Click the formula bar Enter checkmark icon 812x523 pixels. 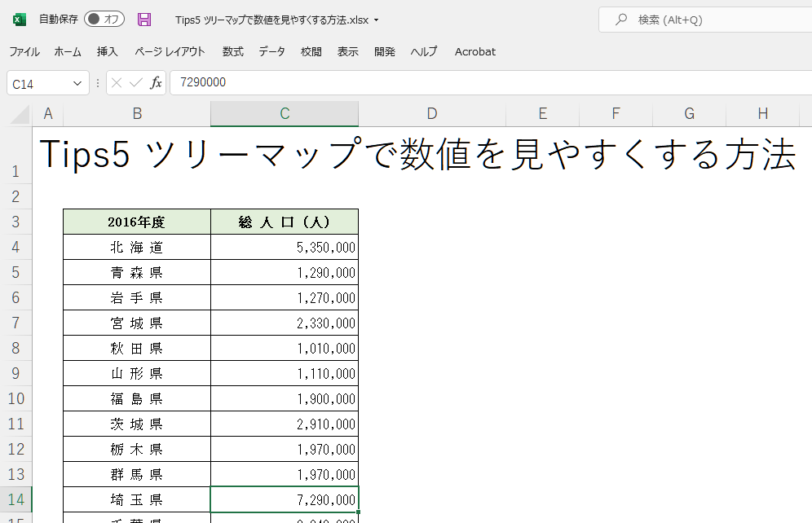point(136,82)
